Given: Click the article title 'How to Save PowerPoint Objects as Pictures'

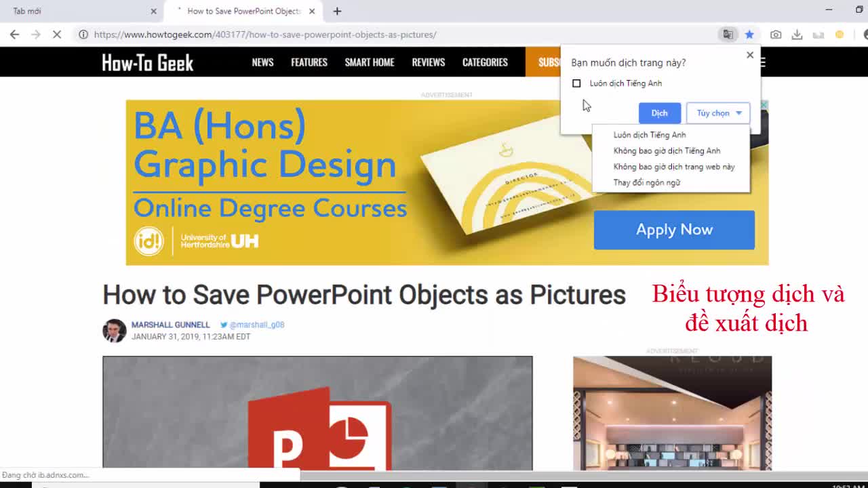Looking at the screenshot, I should tap(364, 295).
